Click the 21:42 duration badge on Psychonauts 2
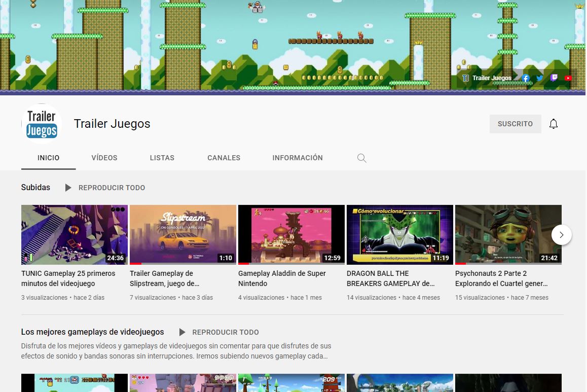 549,258
